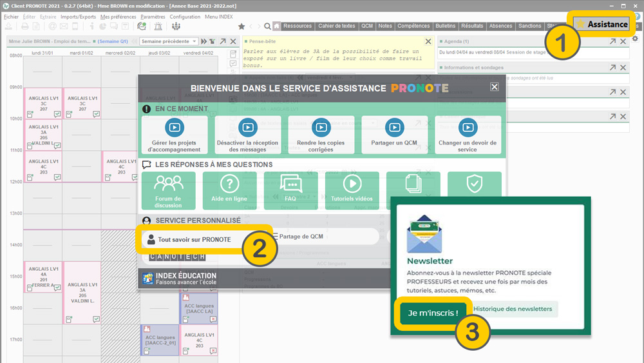Open the Mes préférences menu
Viewport: 644px width, 363px height.
(118, 17)
